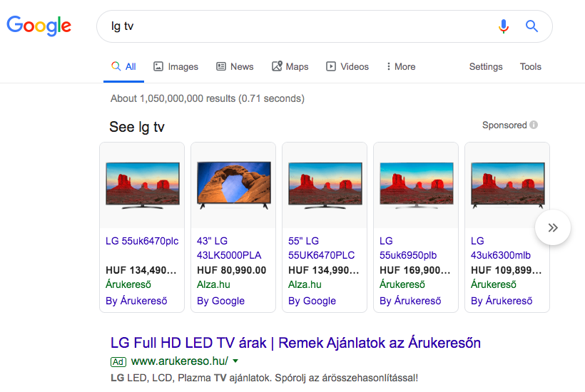Click 'By Árukereső' under 43uk6300mlb
585x392 pixels.
[502, 301]
